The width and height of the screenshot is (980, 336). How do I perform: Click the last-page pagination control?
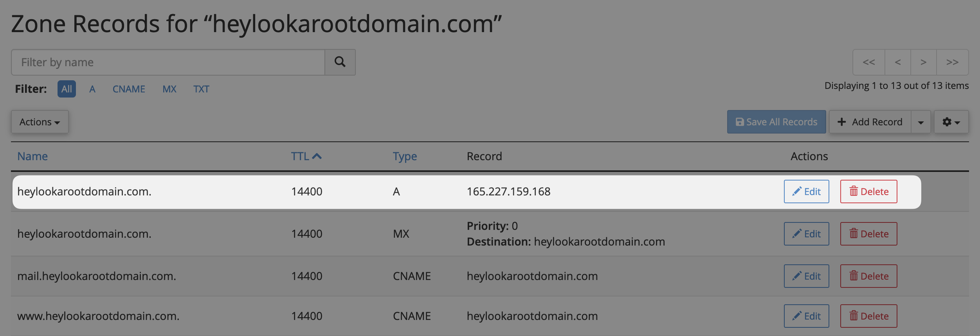point(953,62)
